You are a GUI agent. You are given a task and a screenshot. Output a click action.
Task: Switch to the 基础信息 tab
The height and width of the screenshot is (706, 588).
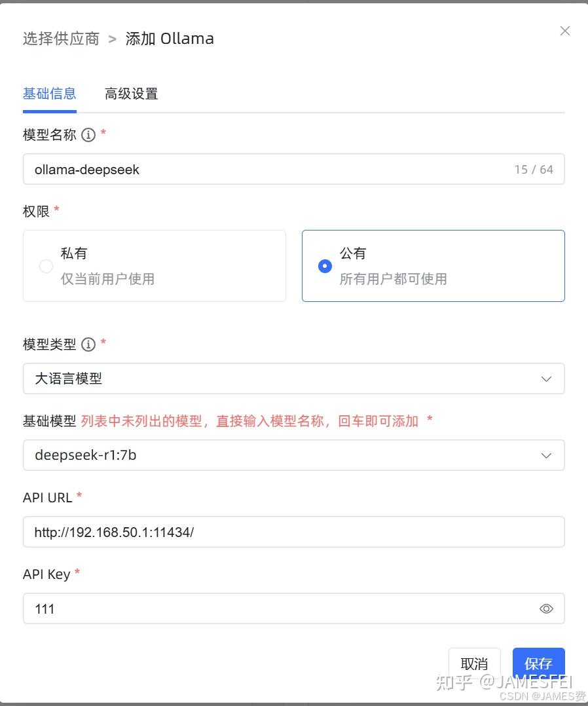[50, 94]
